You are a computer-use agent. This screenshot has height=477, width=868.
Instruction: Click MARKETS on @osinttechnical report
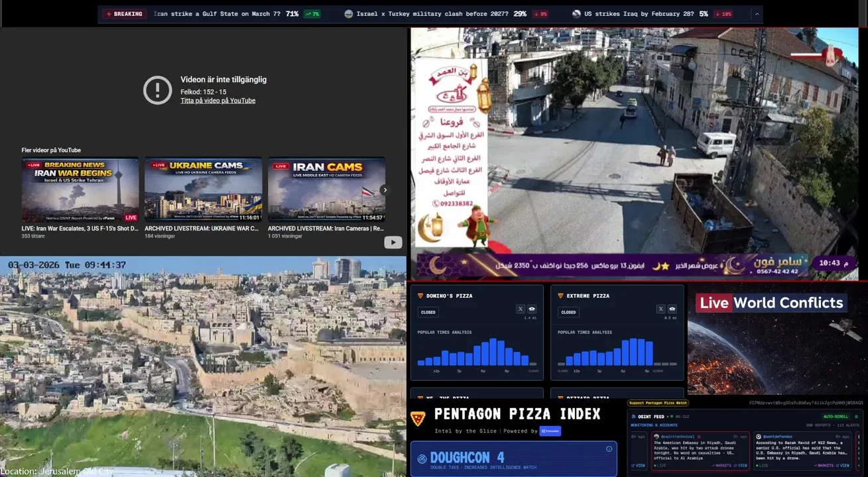pyautogui.click(x=721, y=466)
